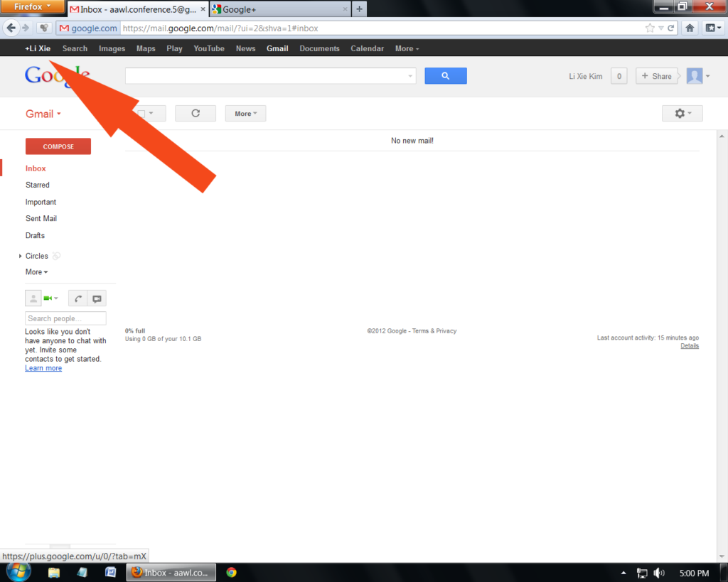Open the Firefox bookmarks menu icon
This screenshot has width=728, height=582.
713,28
